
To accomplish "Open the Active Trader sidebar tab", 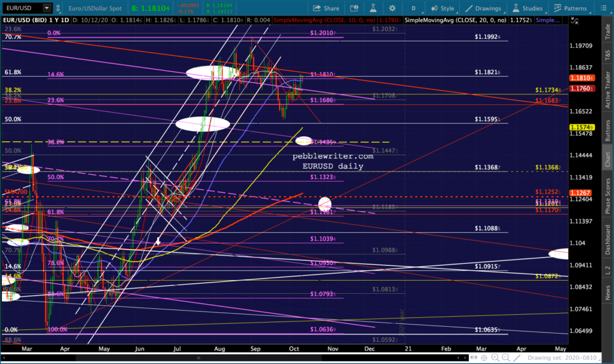I will (x=607, y=90).
